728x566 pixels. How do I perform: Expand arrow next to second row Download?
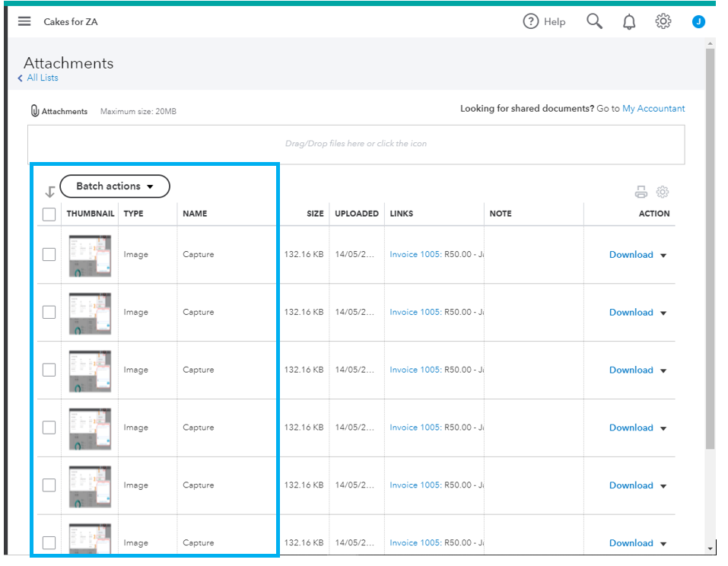coord(663,313)
